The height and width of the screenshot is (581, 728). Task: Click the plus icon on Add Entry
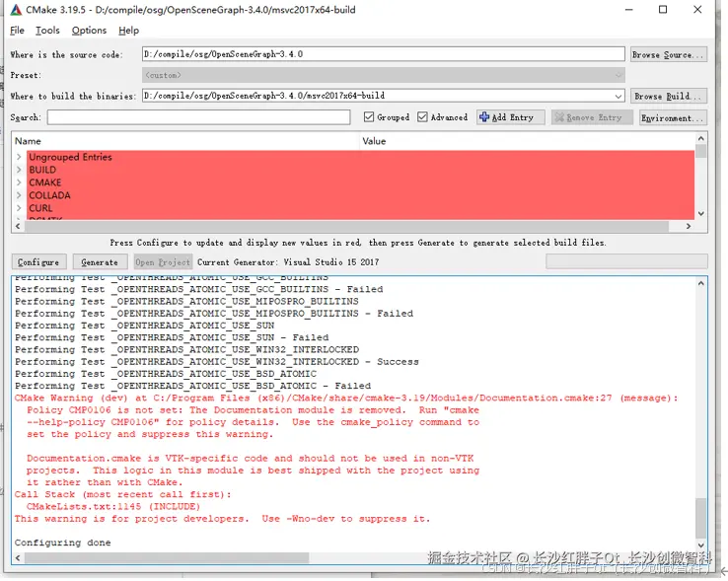484,117
